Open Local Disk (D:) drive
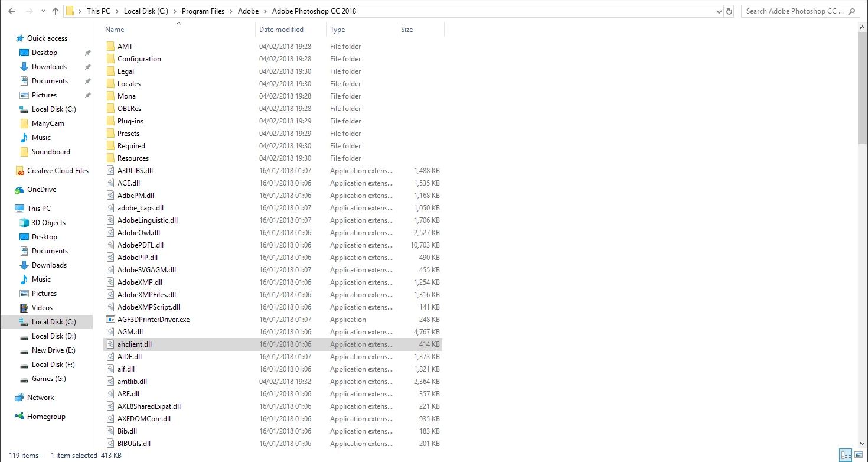Image resolution: width=868 pixels, height=462 pixels. tap(54, 336)
